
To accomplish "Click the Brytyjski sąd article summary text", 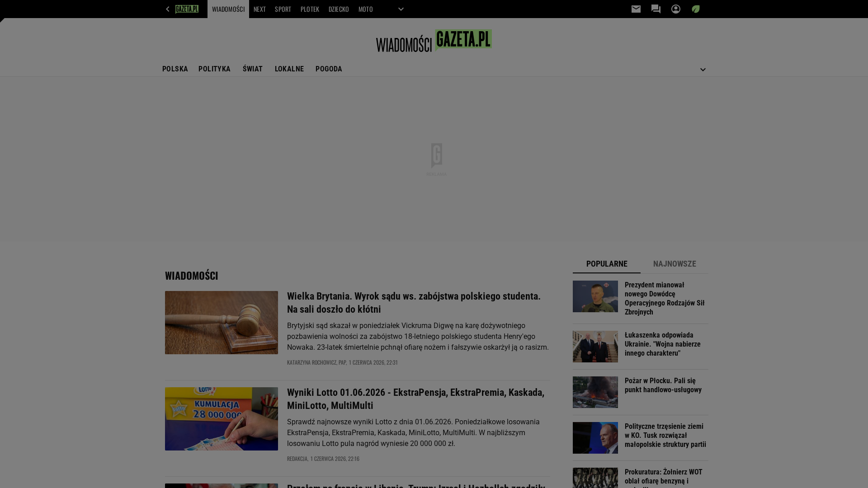I will (x=418, y=337).
